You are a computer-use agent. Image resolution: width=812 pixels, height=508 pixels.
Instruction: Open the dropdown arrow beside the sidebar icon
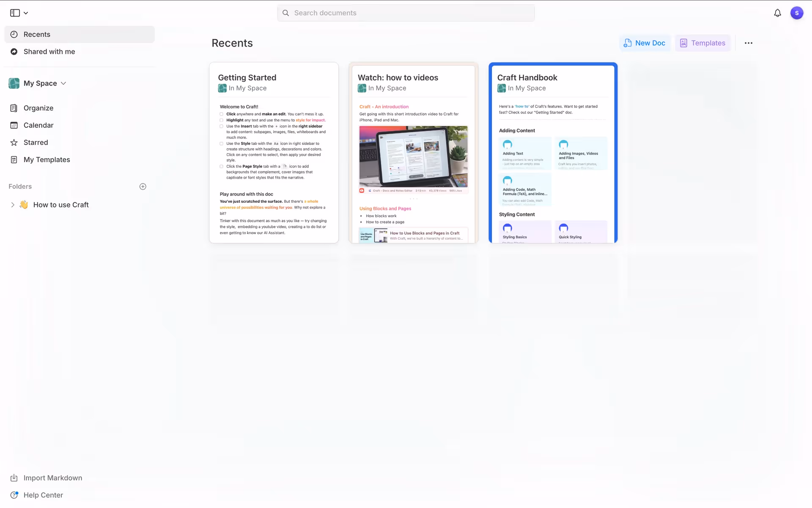click(26, 13)
